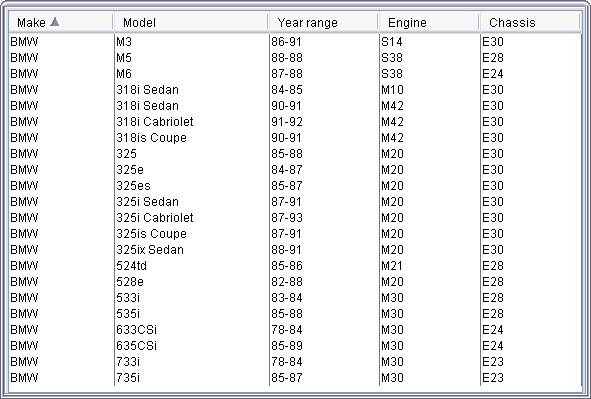This screenshot has height=399, width=591.
Task: Select the 325ix Sedan cell
Action: click(192, 250)
